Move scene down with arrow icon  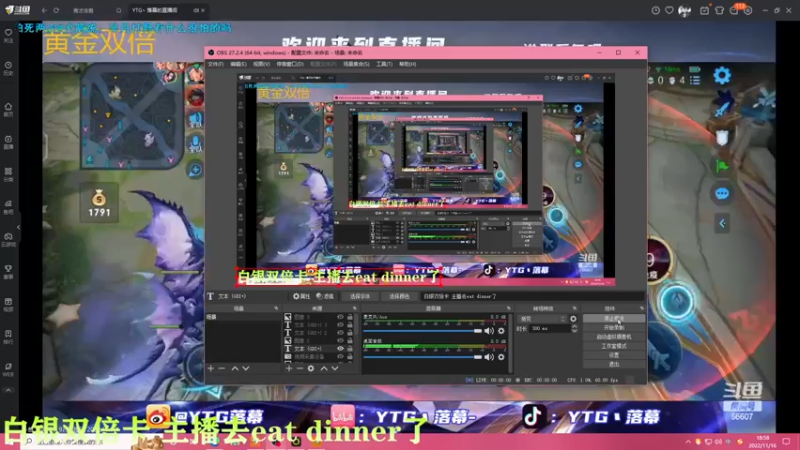click(246, 368)
